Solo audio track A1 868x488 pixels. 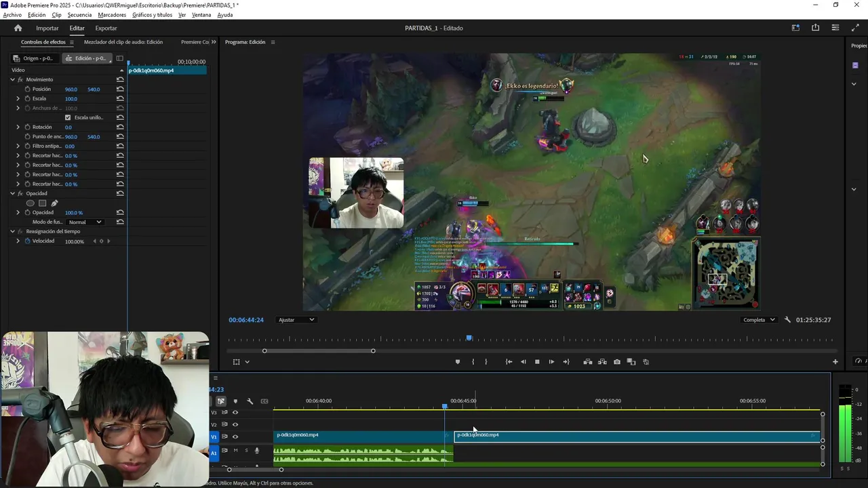click(246, 451)
